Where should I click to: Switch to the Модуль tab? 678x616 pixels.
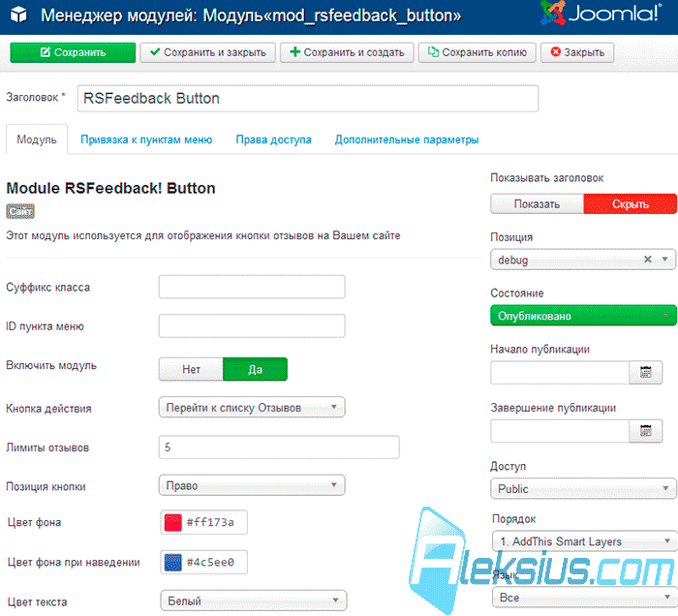tap(37, 139)
